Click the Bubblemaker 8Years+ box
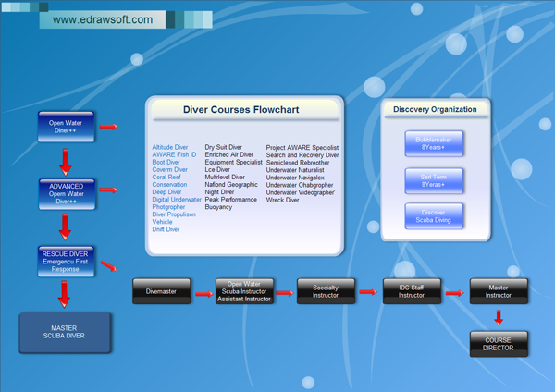The height and width of the screenshot is (392, 555). pos(434,143)
